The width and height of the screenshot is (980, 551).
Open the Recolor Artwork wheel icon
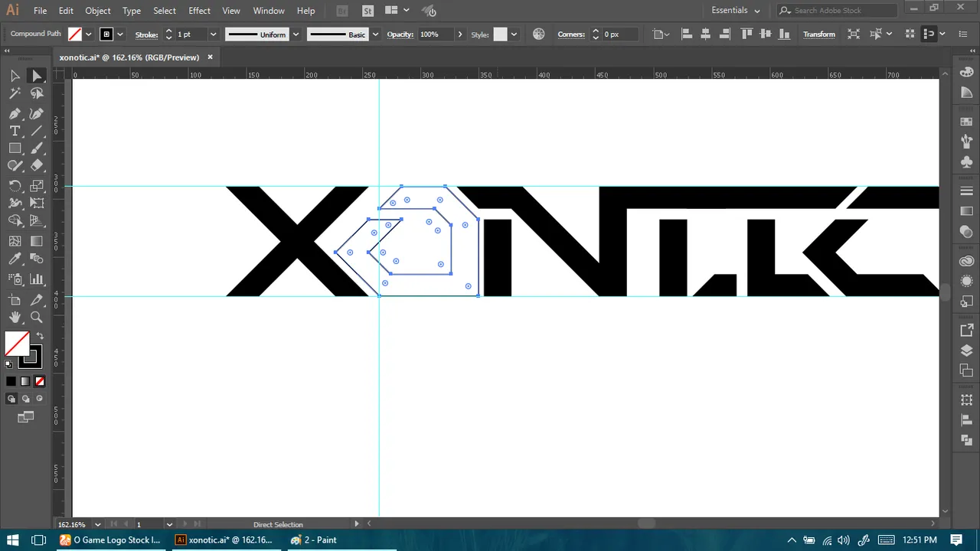[539, 34]
